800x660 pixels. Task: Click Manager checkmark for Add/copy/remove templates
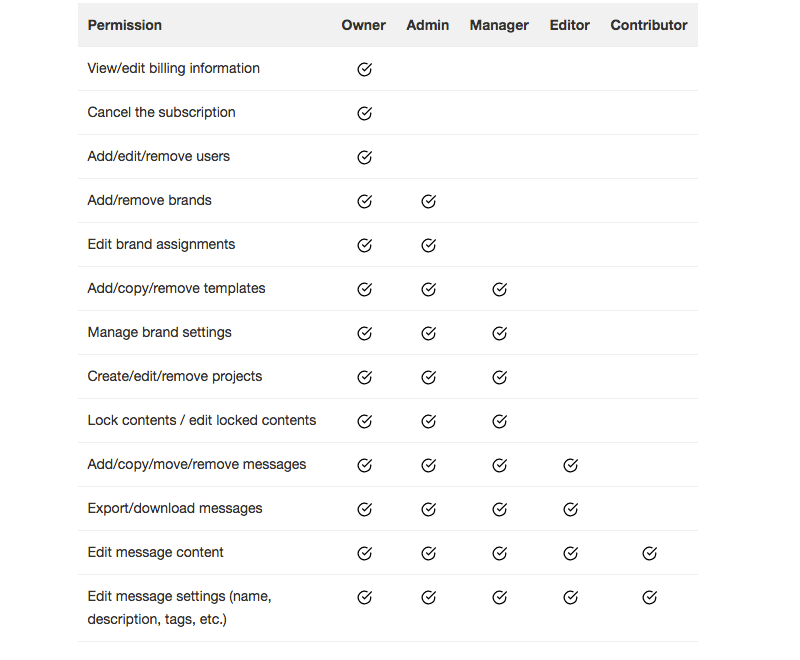point(499,289)
